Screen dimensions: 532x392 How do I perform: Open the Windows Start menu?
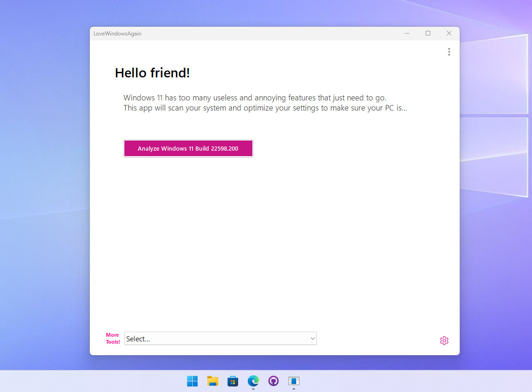coord(192,381)
